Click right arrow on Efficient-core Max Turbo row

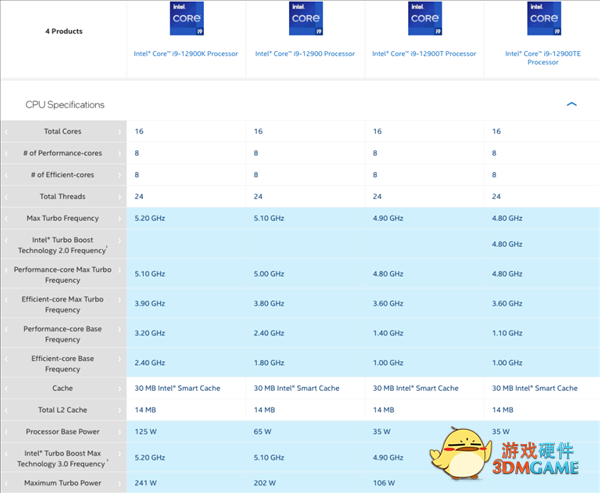(119, 300)
